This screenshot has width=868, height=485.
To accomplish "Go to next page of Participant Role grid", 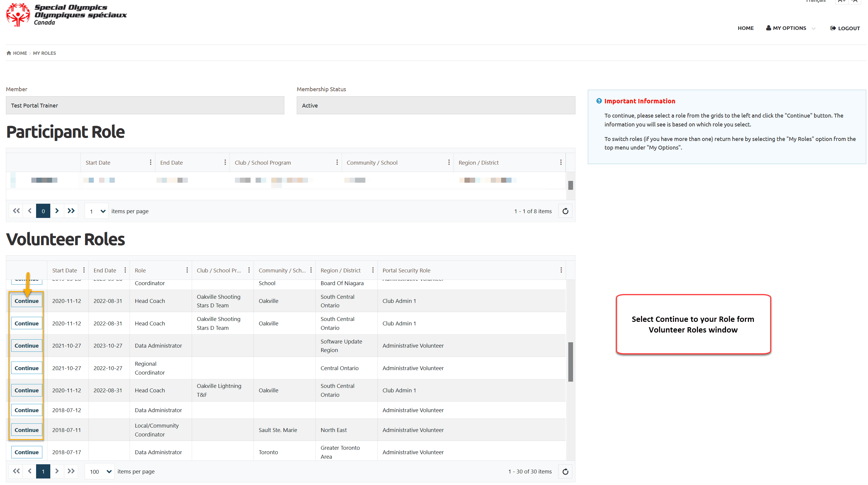I will point(57,211).
